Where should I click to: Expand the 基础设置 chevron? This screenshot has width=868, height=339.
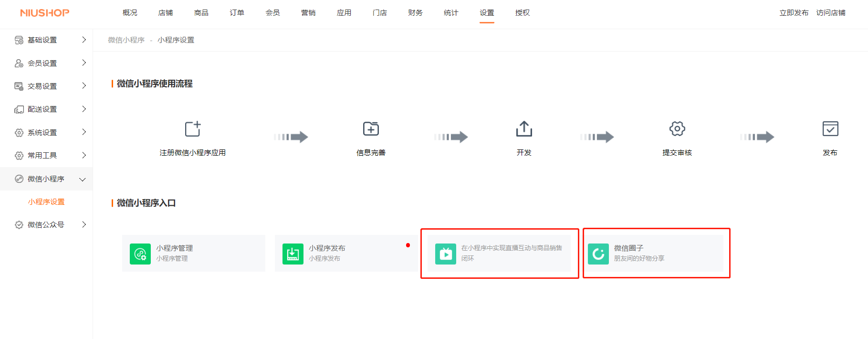pos(84,40)
